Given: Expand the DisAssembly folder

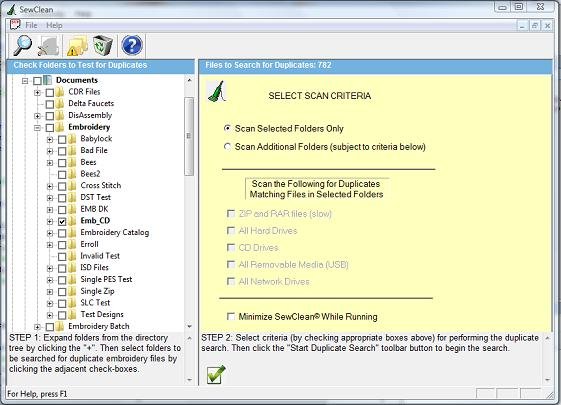Looking at the screenshot, I should click(x=37, y=116).
